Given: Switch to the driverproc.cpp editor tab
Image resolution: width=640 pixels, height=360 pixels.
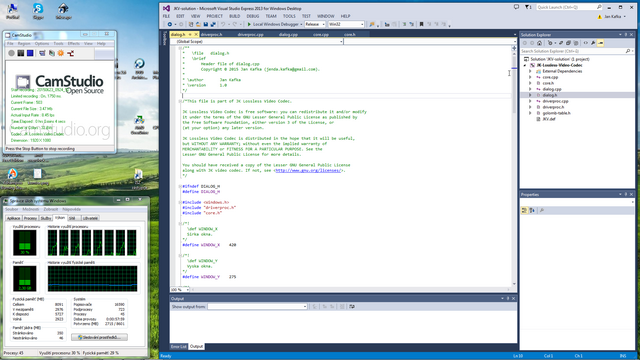Looking at the screenshot, I should click(250, 34).
